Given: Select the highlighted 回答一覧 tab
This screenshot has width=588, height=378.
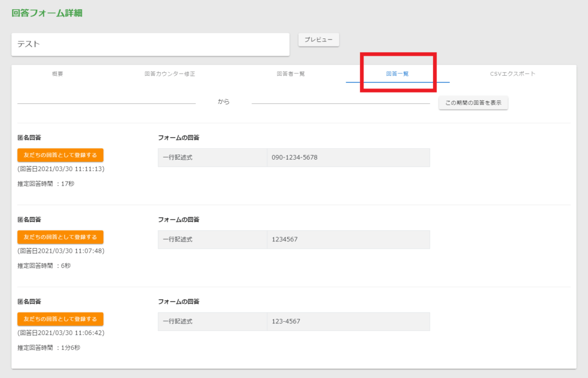Looking at the screenshot, I should point(397,74).
